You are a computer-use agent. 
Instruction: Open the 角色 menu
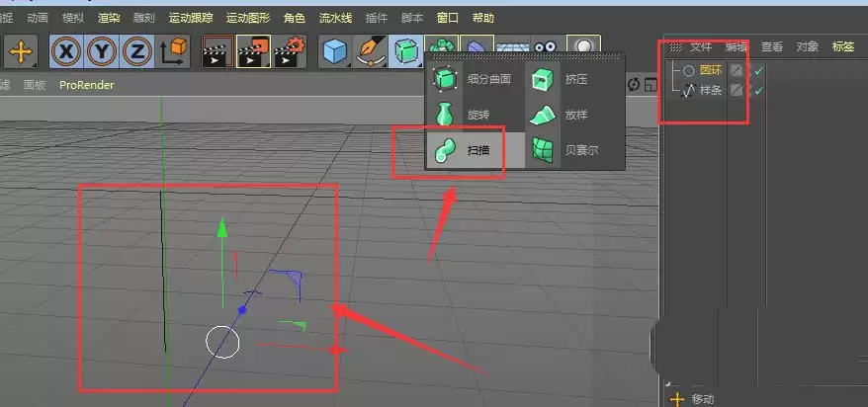click(295, 18)
